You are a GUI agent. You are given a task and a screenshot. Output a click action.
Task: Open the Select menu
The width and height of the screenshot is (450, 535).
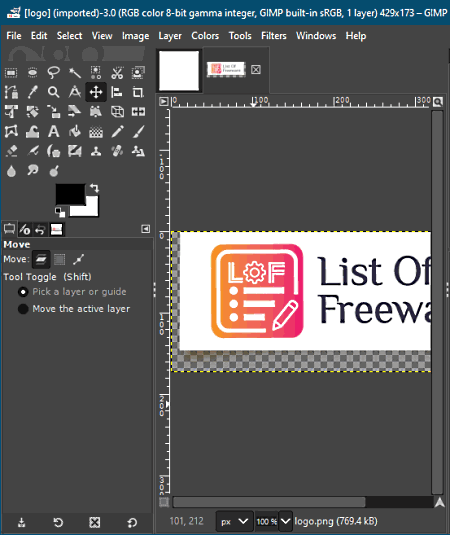(69, 36)
